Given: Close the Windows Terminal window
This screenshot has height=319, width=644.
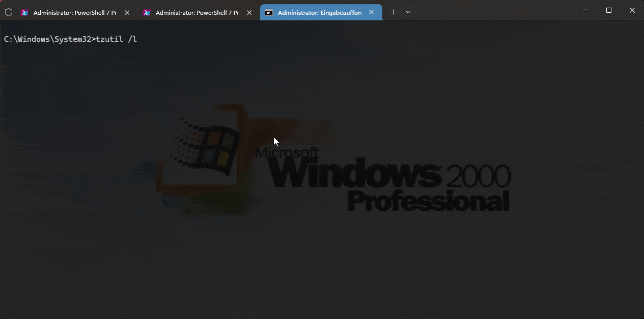Looking at the screenshot, I should point(632,10).
